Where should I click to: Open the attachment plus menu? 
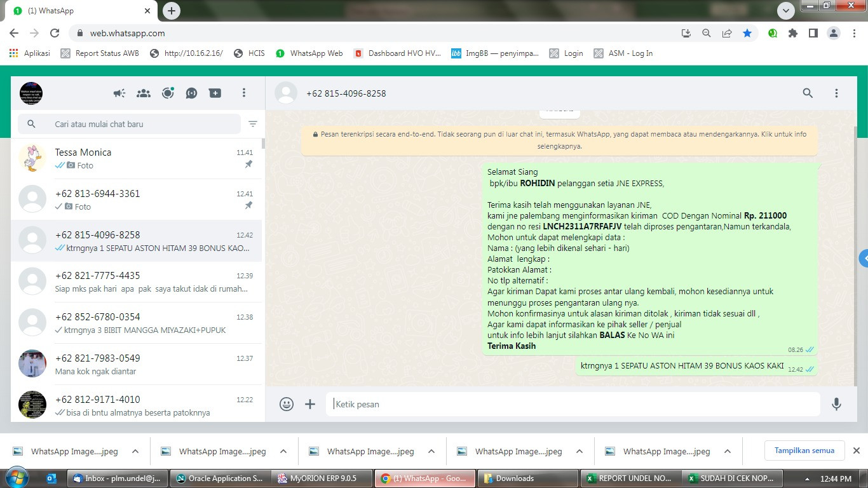[x=310, y=404]
